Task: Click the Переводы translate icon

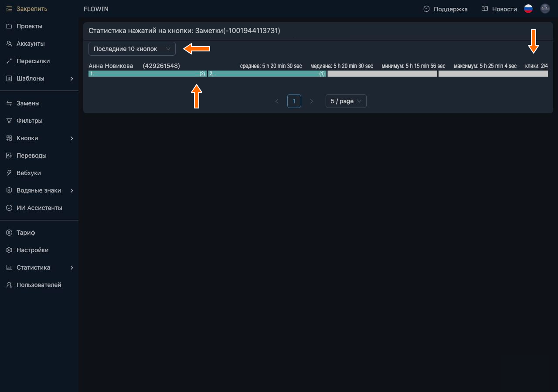Action: tap(9, 155)
